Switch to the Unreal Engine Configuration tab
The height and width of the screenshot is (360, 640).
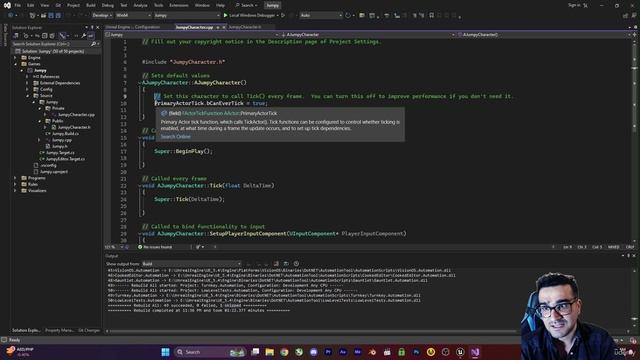133,27
